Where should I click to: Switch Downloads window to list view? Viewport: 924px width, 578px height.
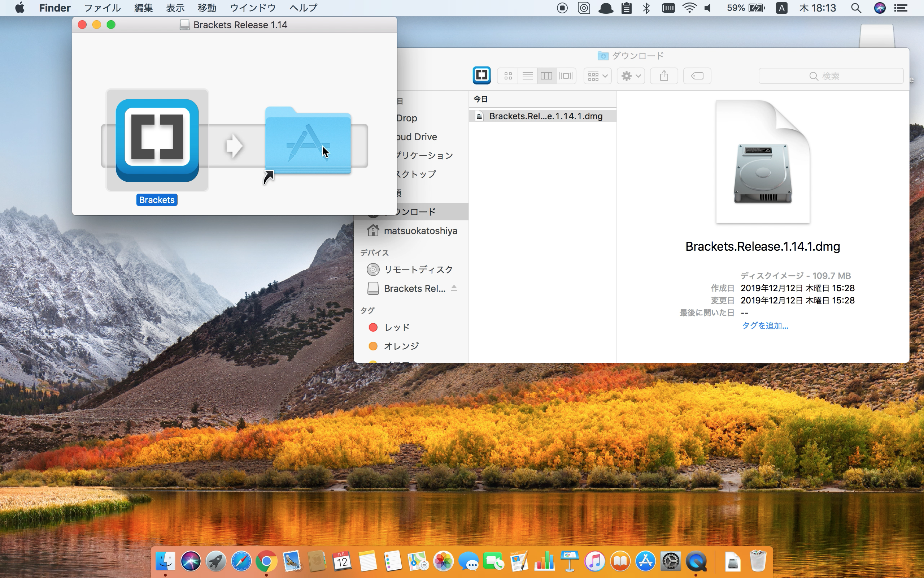tap(527, 76)
